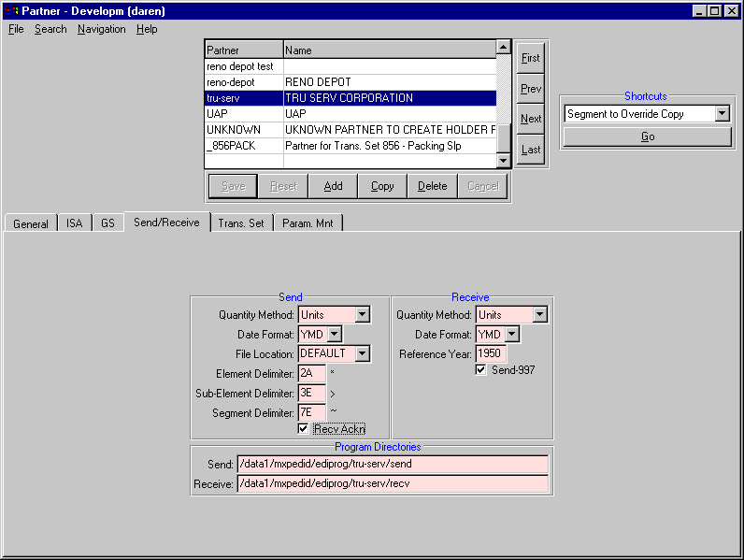Open the Search menu

pos(50,29)
